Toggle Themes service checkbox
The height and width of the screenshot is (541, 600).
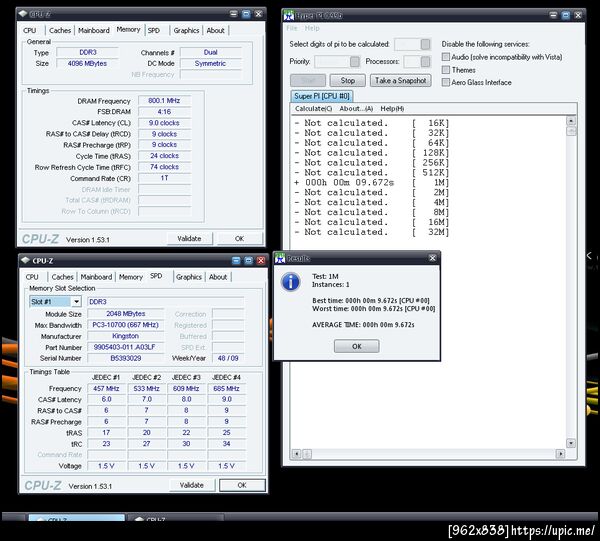pyautogui.click(x=445, y=70)
